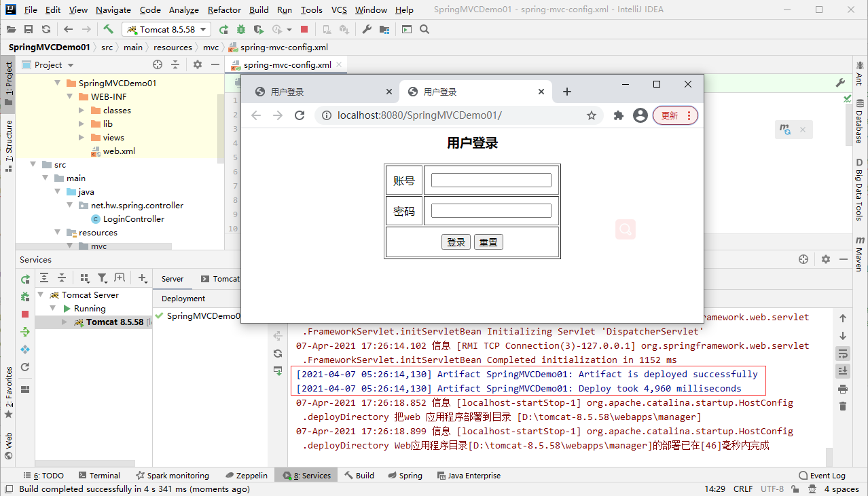
Task: Toggle scroll to end of console
Action: click(843, 371)
